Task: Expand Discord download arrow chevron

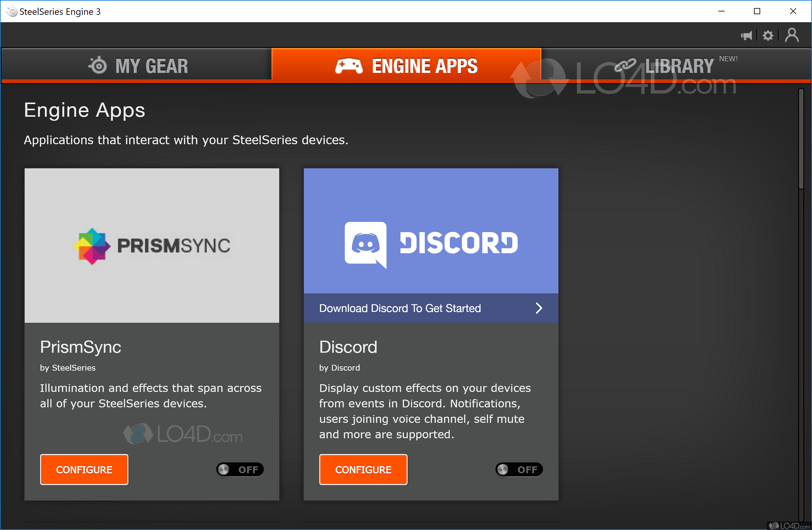Action: [539, 308]
